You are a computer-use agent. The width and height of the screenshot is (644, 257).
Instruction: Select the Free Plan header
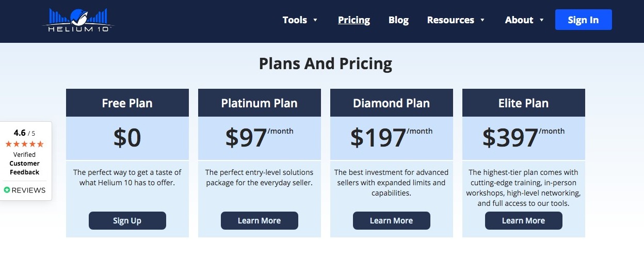(127, 103)
